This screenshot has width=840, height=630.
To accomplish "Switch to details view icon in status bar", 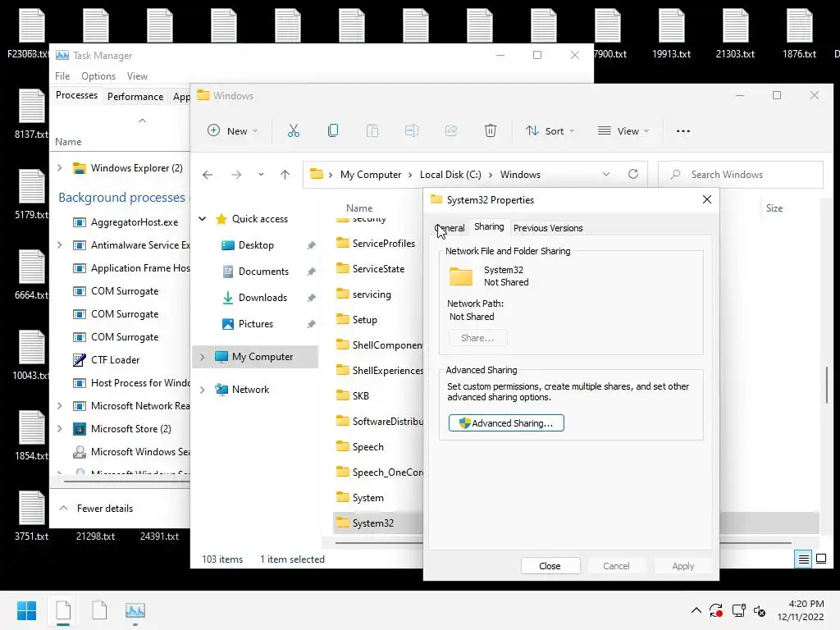I will [x=804, y=559].
